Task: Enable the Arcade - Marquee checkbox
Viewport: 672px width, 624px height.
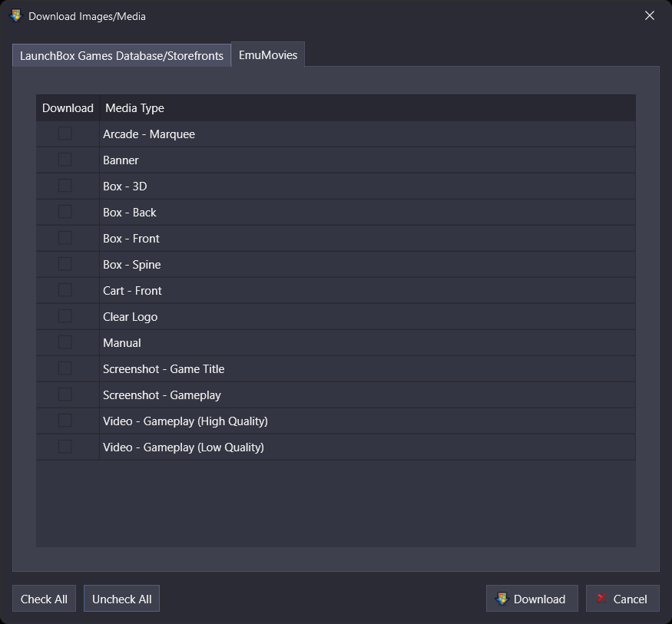Action: click(x=65, y=134)
